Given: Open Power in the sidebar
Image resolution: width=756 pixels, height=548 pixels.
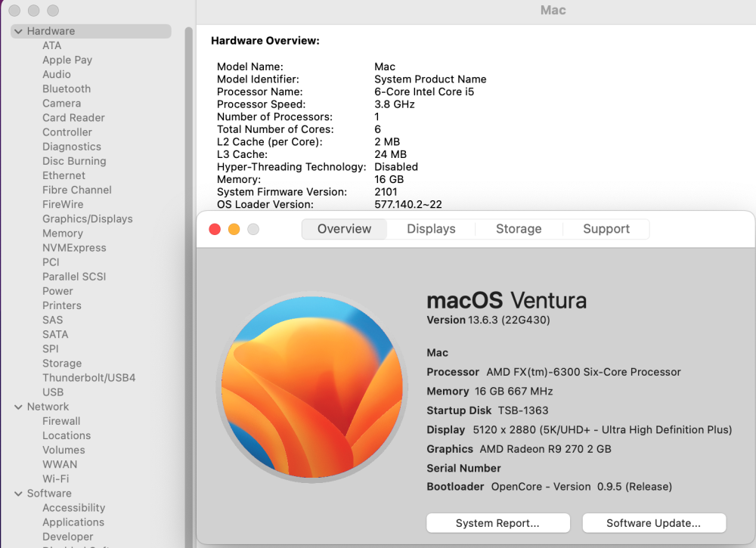Looking at the screenshot, I should pos(57,292).
